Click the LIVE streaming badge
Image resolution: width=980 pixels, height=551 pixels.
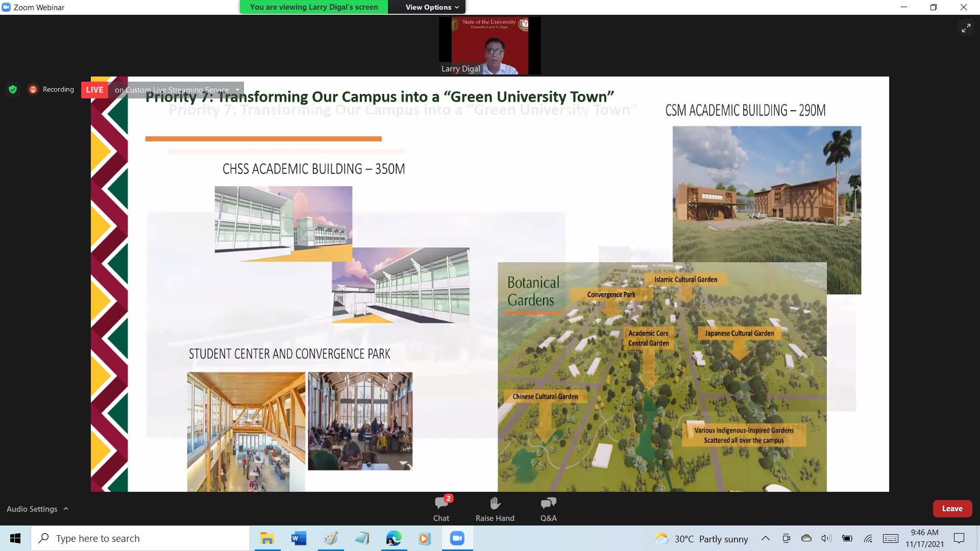pyautogui.click(x=94, y=89)
